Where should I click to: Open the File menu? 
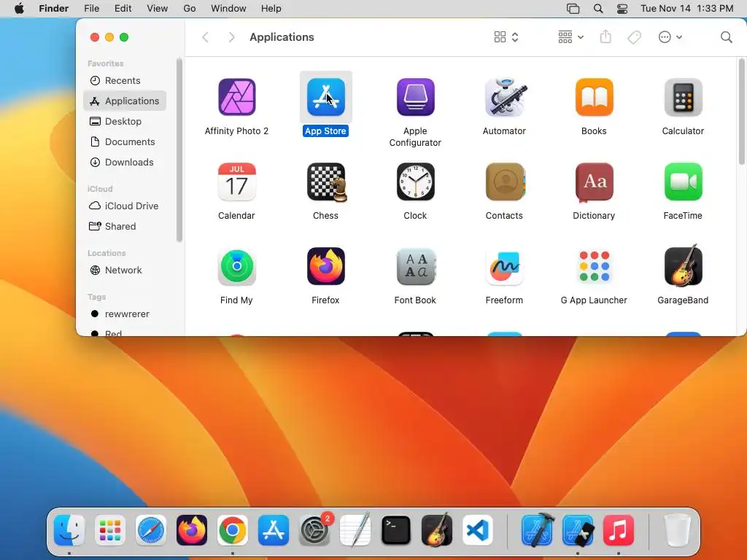pyautogui.click(x=91, y=9)
